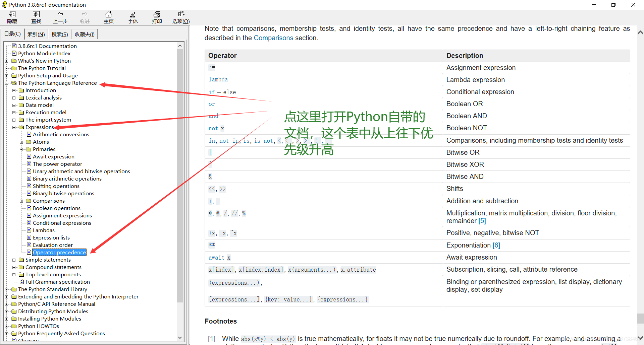The height and width of the screenshot is (345, 644).
Task: Select Operator precedence in contents tree
Action: [59, 252]
